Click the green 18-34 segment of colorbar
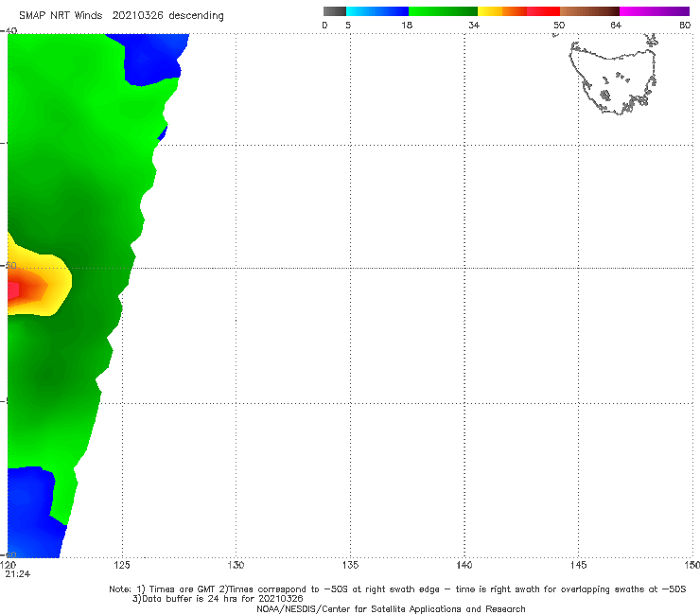Screen dimensions: 700x615 (x=443, y=11)
